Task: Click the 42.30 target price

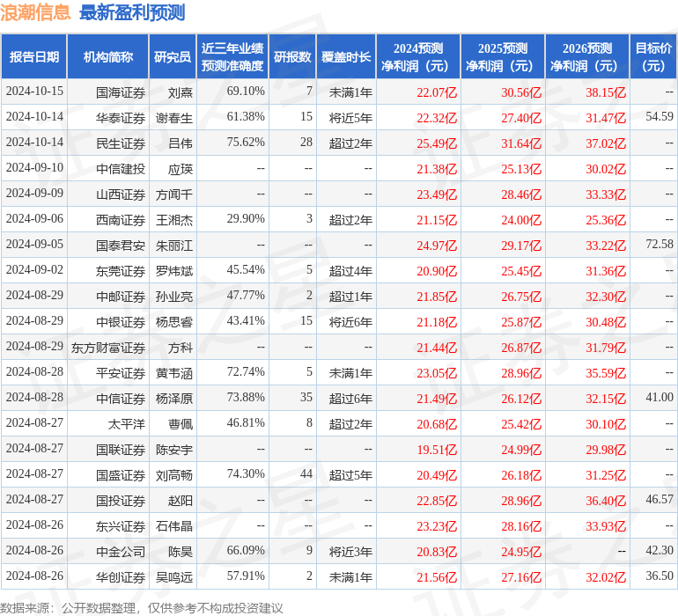Action: tap(660, 550)
